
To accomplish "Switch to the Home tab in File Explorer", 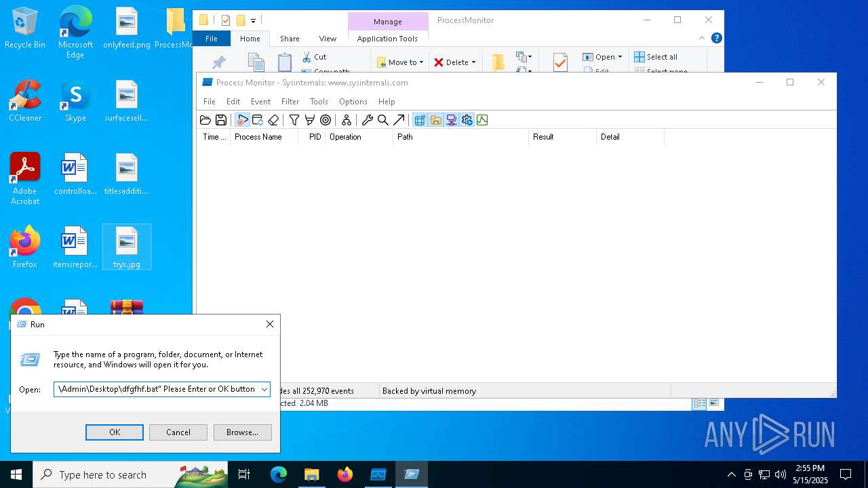I will coord(250,39).
